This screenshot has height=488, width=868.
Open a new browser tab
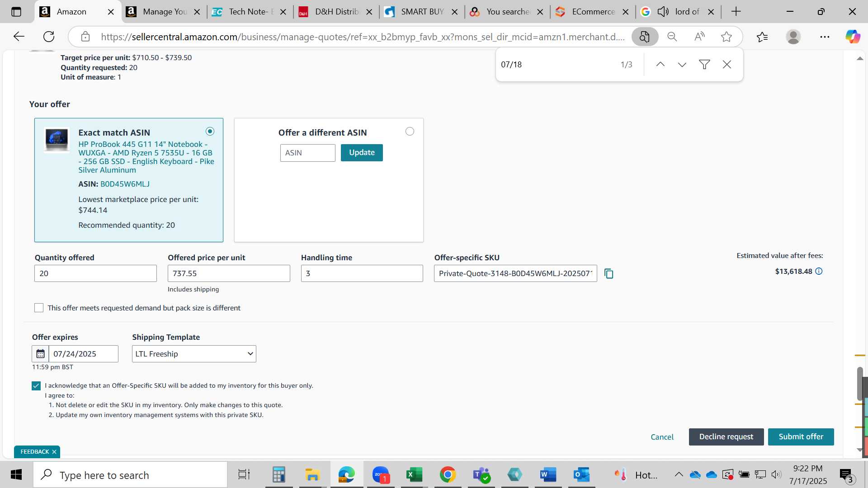736,12
